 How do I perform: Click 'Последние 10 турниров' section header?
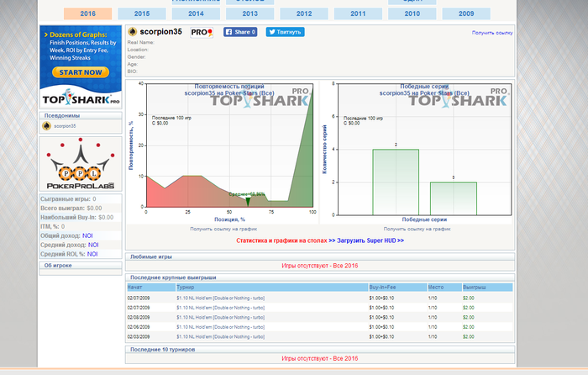click(x=320, y=350)
